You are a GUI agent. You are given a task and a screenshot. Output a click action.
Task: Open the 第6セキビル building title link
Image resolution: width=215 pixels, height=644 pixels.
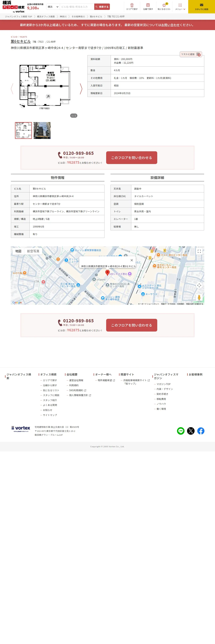coord(21,41)
